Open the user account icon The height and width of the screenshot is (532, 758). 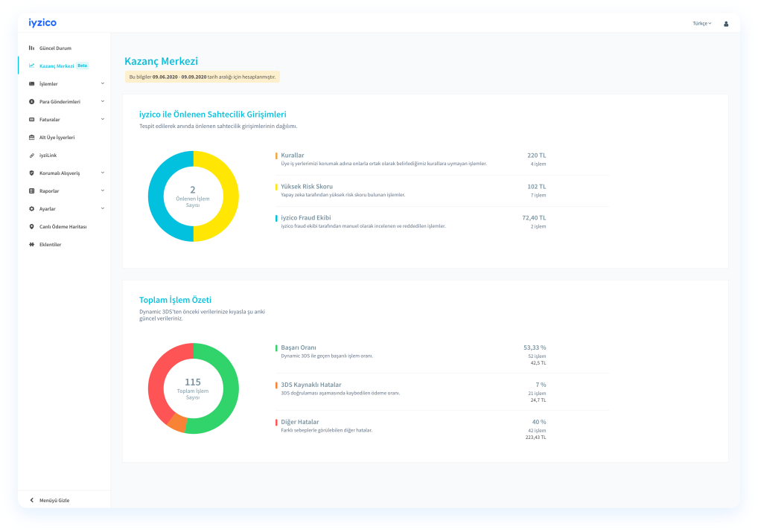tap(726, 24)
